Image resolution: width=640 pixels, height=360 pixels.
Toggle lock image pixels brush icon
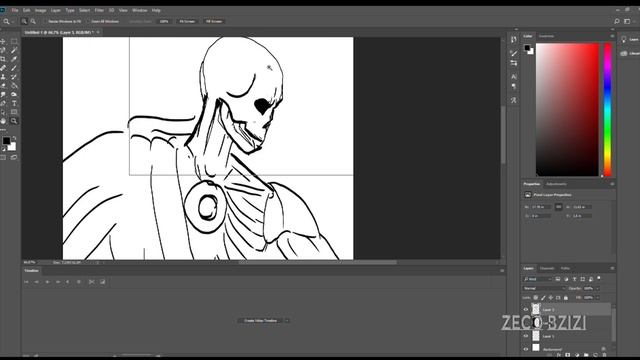click(x=543, y=298)
